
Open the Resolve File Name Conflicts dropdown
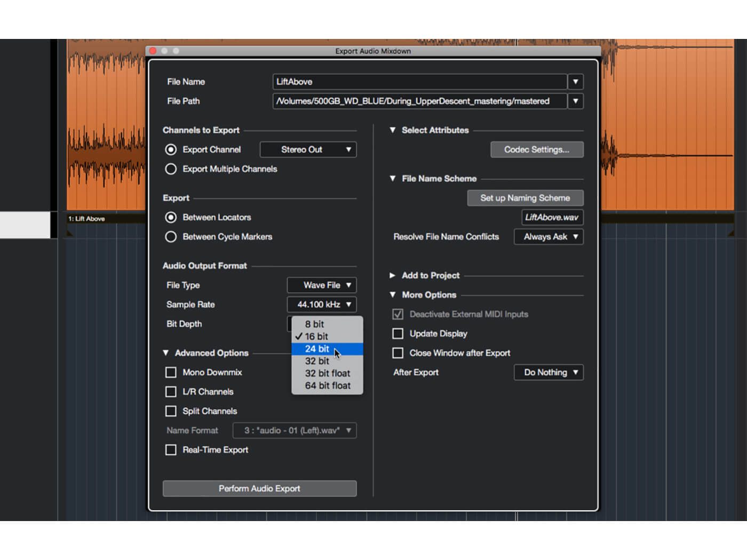(549, 236)
